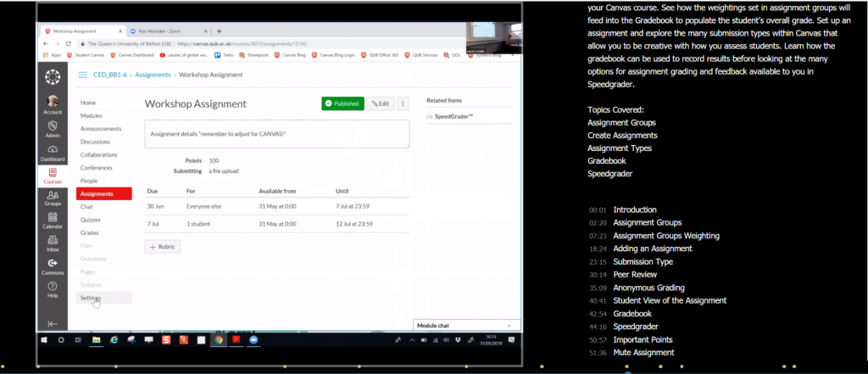868x374 pixels.
Task: Open the Groups icon in sidebar
Action: pos(53,198)
